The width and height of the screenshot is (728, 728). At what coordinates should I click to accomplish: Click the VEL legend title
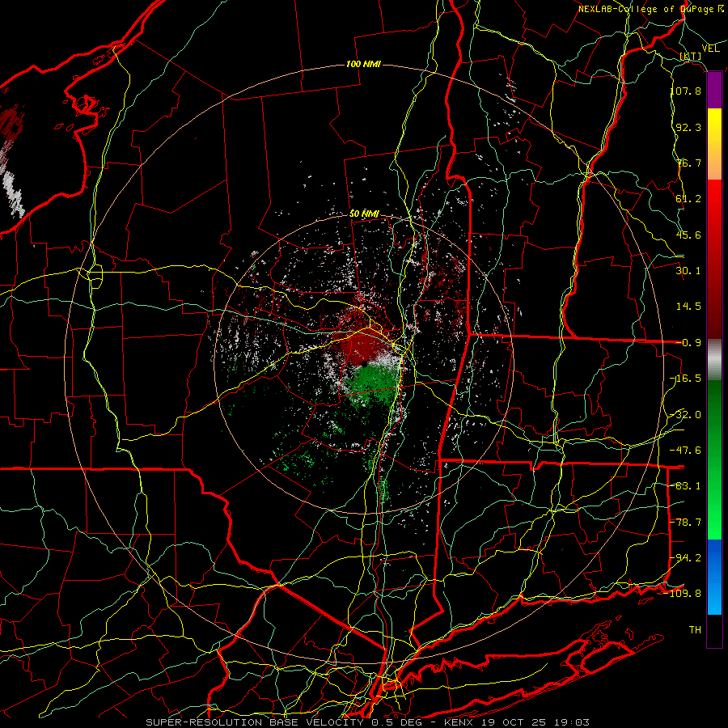(x=710, y=49)
